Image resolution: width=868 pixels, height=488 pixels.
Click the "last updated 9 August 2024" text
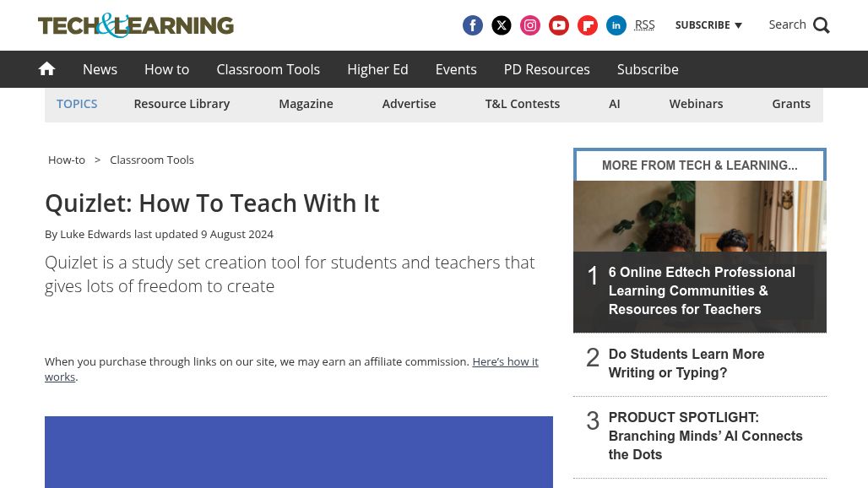[x=203, y=234]
